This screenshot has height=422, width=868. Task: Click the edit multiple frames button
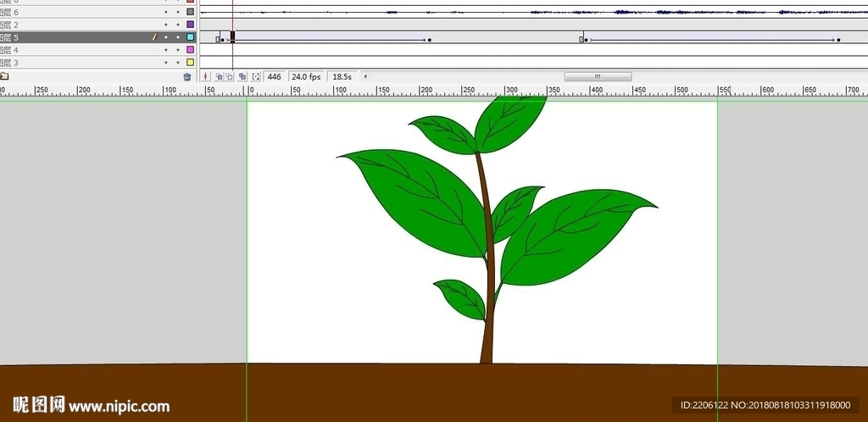pyautogui.click(x=242, y=77)
